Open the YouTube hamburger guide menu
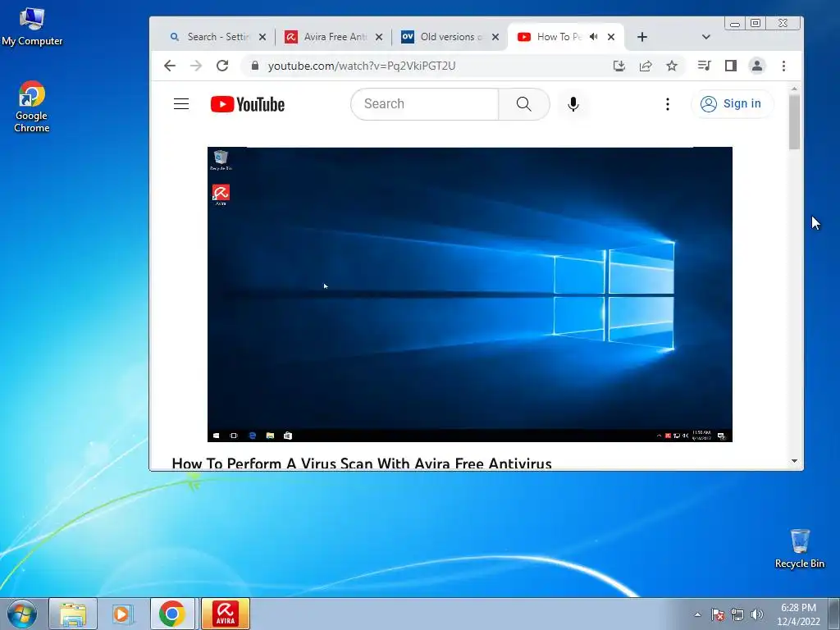The height and width of the screenshot is (630, 840). point(181,104)
